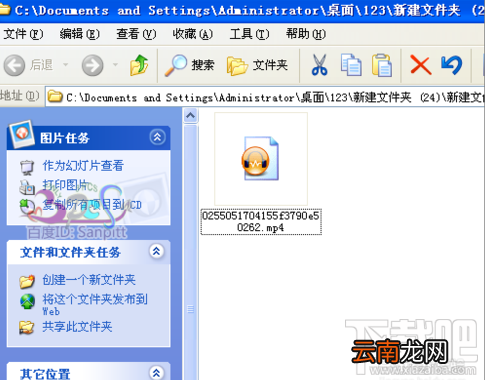Screen dimensions: 485x380
Task: Click the blue Undo arrow icon
Action: click(452, 65)
